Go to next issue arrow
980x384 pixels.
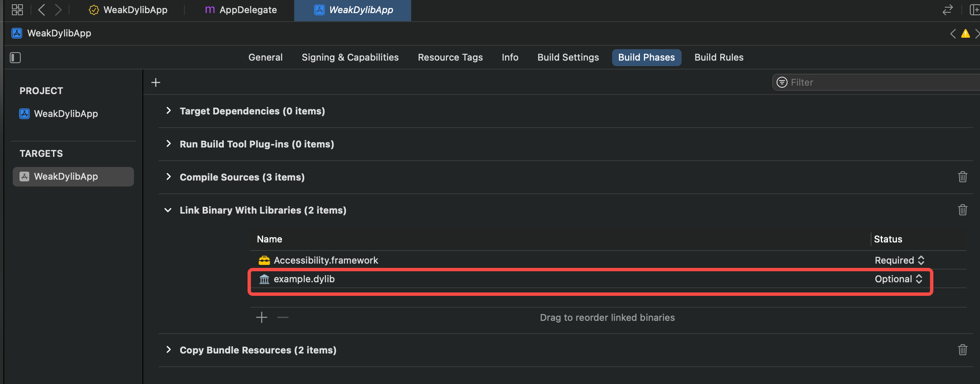[x=977, y=33]
